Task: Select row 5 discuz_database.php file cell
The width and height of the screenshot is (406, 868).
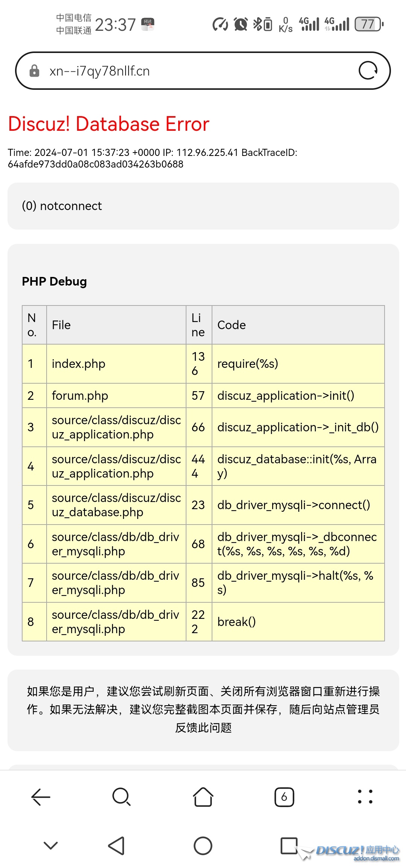Action: pyautogui.click(x=116, y=505)
